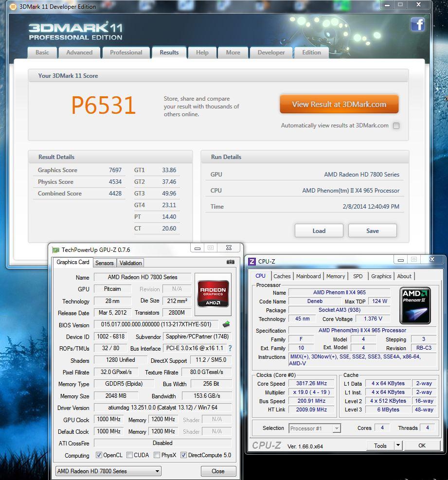Open the Mainboard tab in CPU-Z
The height and width of the screenshot is (480, 448).
tap(308, 276)
